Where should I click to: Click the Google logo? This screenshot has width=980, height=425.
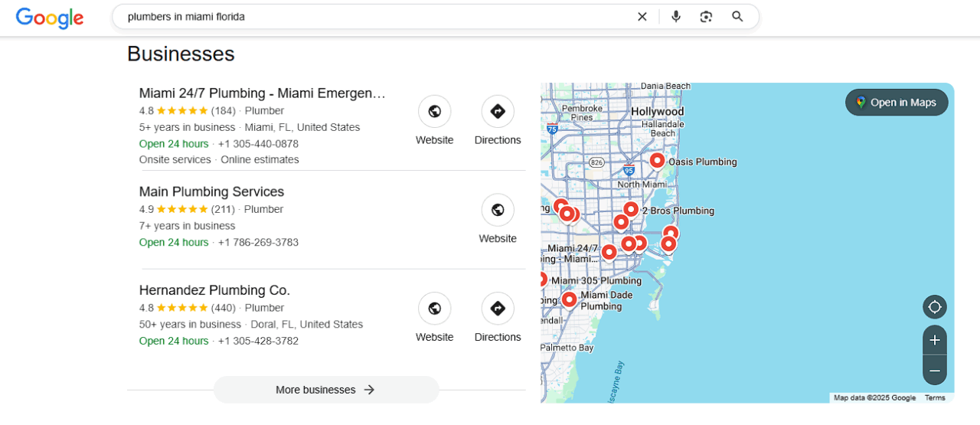[x=50, y=18]
